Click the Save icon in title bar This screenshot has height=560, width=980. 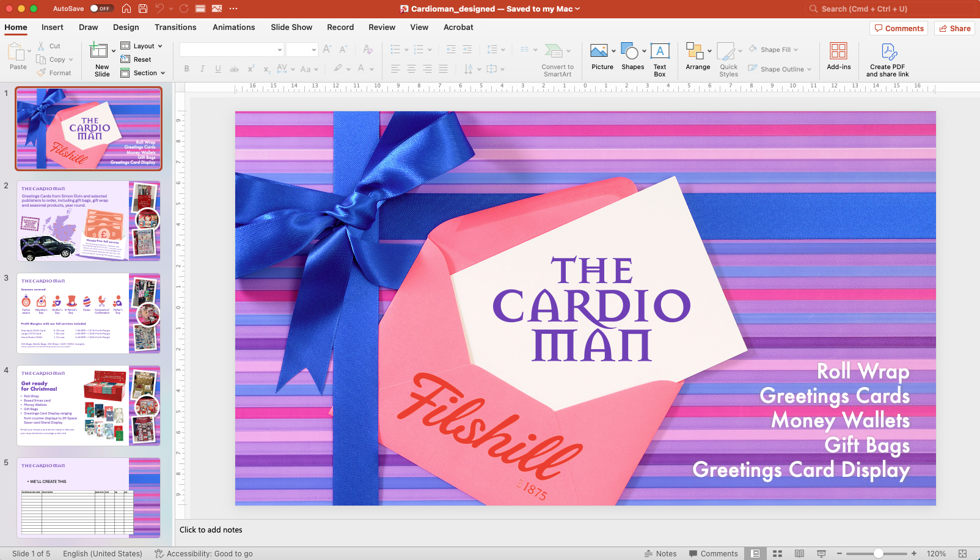pyautogui.click(x=143, y=9)
